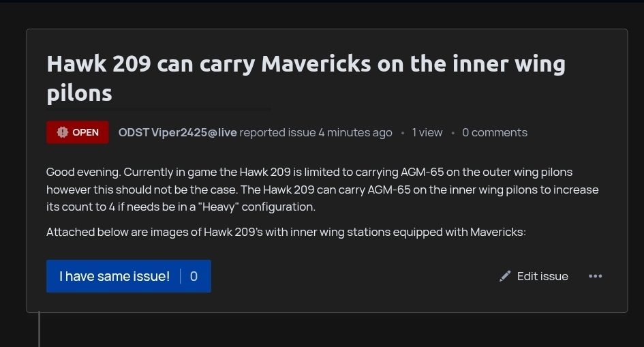Click the word "pilons" in the title
Viewport: 644px width, 347px height.
point(79,93)
